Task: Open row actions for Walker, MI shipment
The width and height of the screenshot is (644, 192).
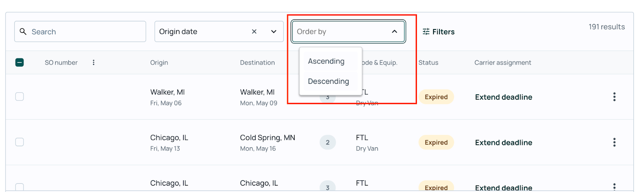Action: 614,97
